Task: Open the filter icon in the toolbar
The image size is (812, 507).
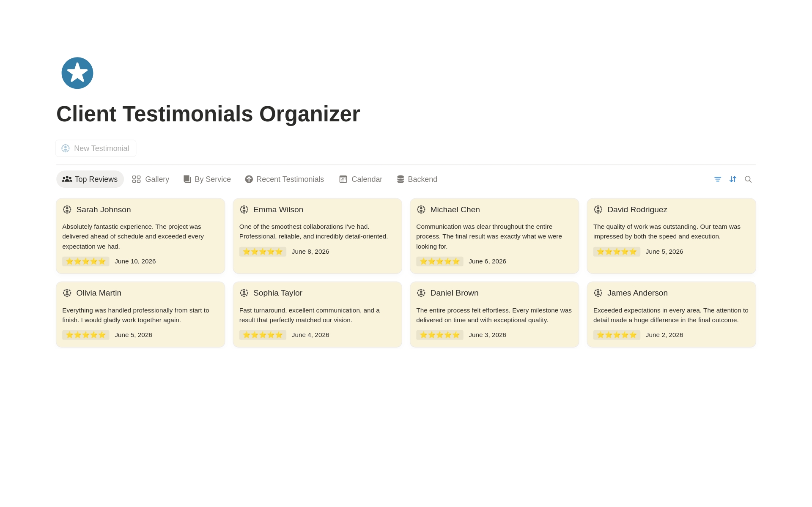Action: pos(718,179)
